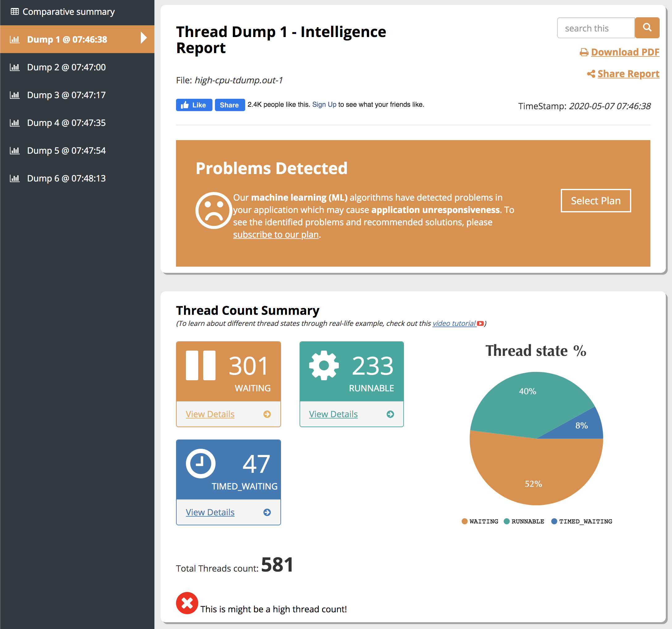Switch to Dump 6 @ 07:48:13
672x629 pixels.
coord(66,178)
